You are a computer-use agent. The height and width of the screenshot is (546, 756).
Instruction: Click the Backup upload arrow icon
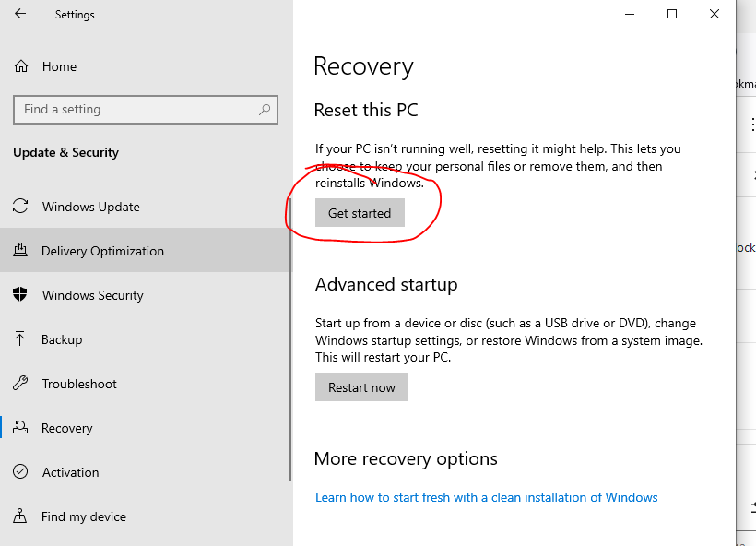pyautogui.click(x=20, y=339)
